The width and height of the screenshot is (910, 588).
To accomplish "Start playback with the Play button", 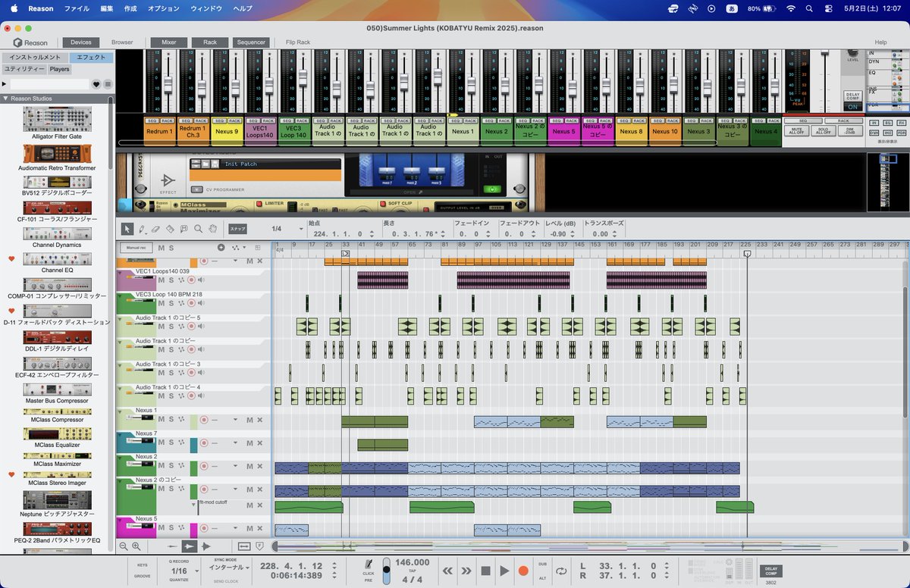I will click(504, 571).
